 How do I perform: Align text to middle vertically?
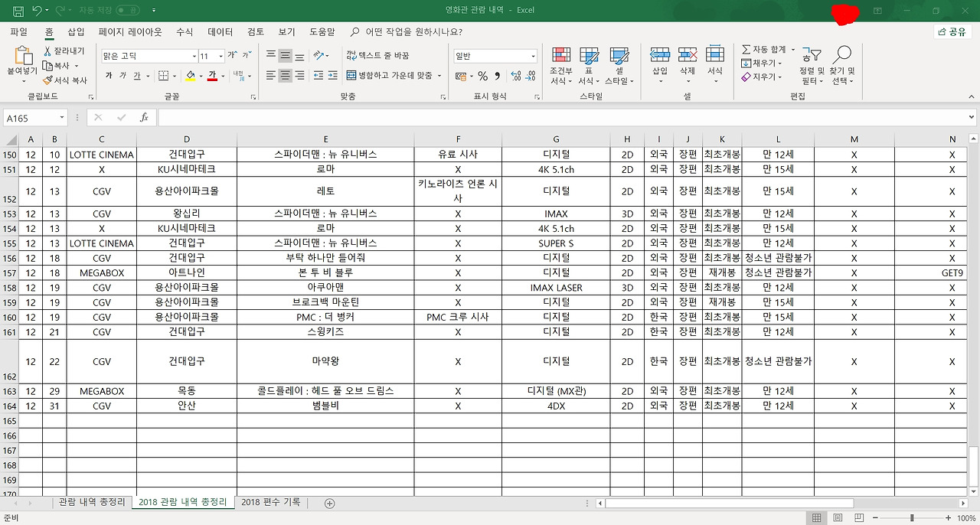point(286,56)
